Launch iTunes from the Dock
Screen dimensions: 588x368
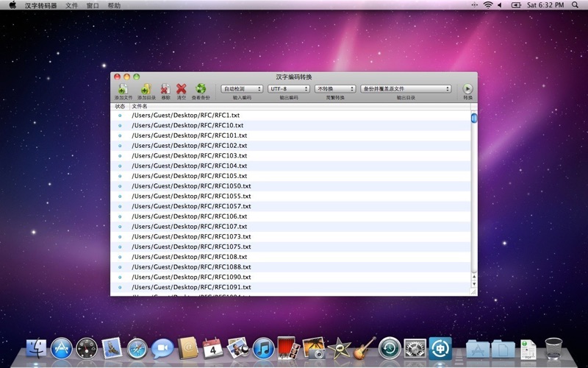pos(262,347)
